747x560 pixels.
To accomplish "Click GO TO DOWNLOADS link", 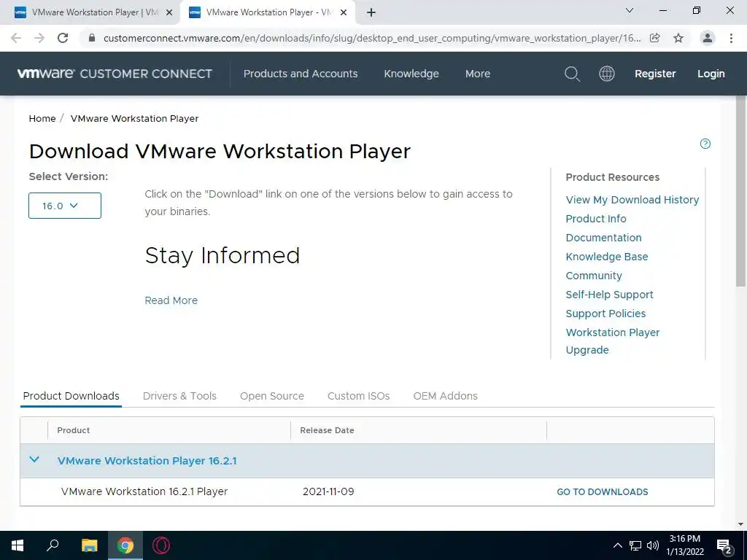I will (x=603, y=492).
